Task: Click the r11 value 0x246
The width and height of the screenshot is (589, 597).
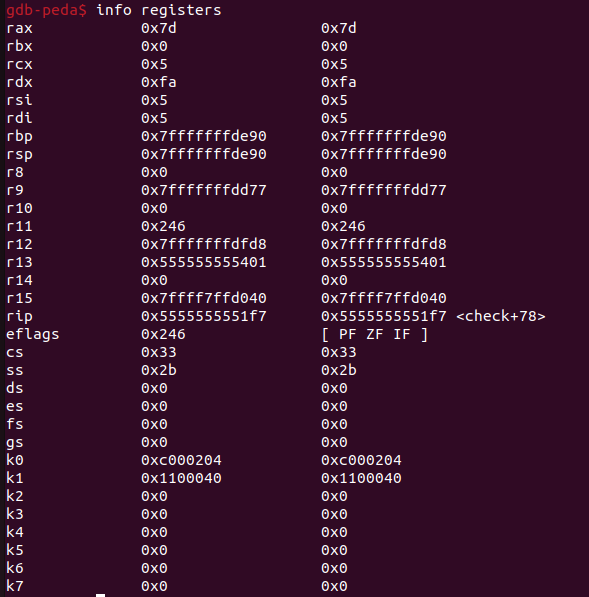Action: pyautogui.click(x=163, y=227)
